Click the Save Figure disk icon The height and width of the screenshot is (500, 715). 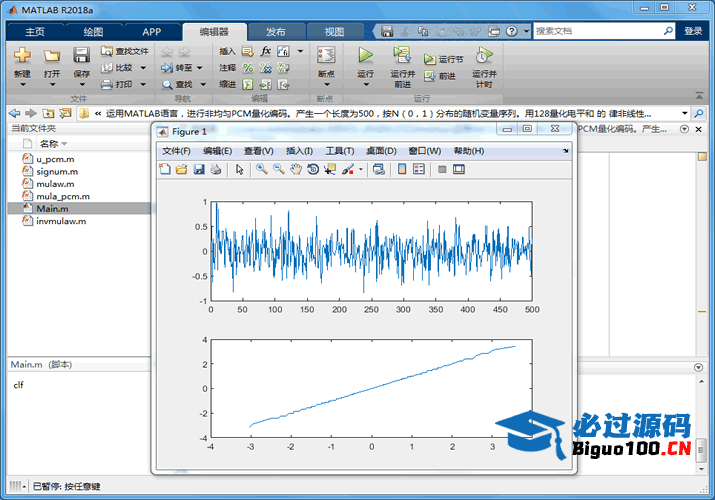[x=198, y=170]
